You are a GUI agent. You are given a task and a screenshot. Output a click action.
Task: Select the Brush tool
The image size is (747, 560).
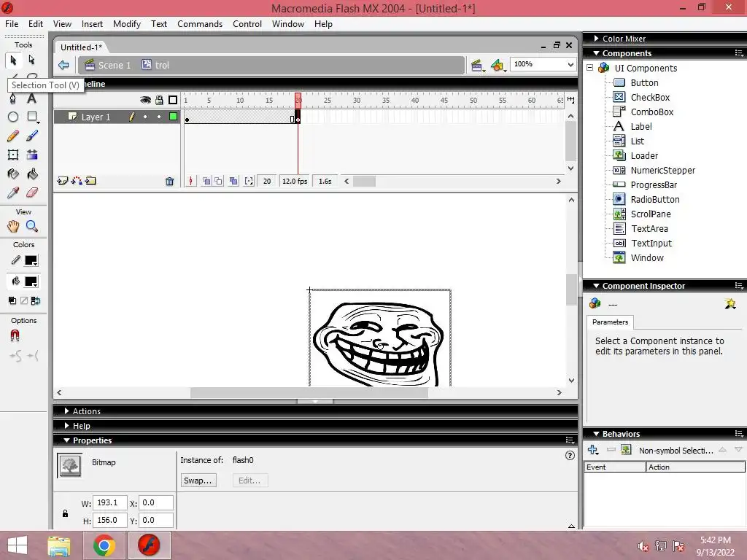[32, 136]
